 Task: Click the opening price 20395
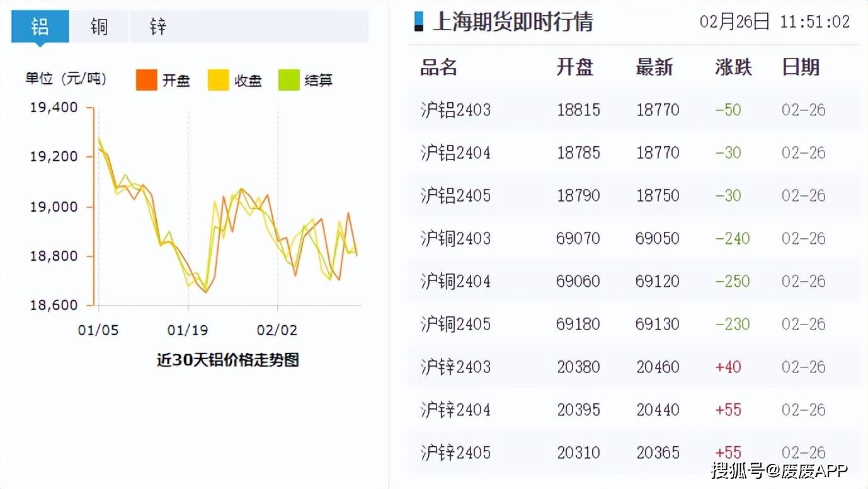tap(578, 410)
